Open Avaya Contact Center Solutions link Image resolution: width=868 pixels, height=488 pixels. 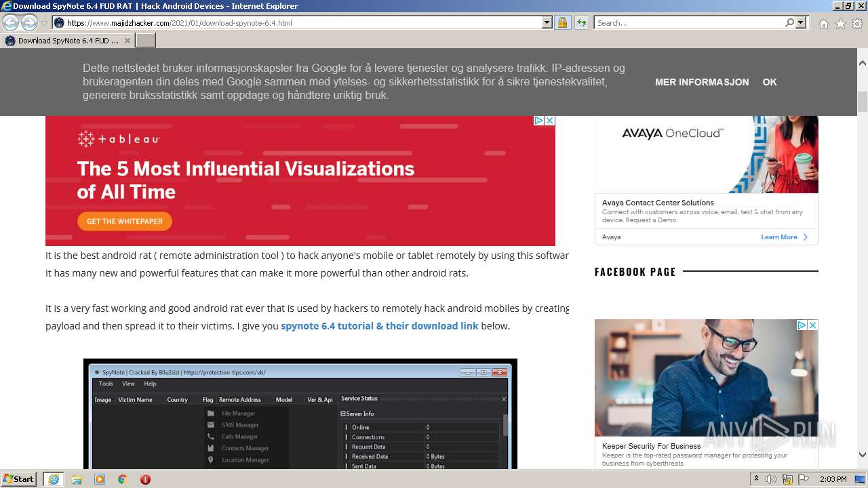pyautogui.click(x=658, y=203)
